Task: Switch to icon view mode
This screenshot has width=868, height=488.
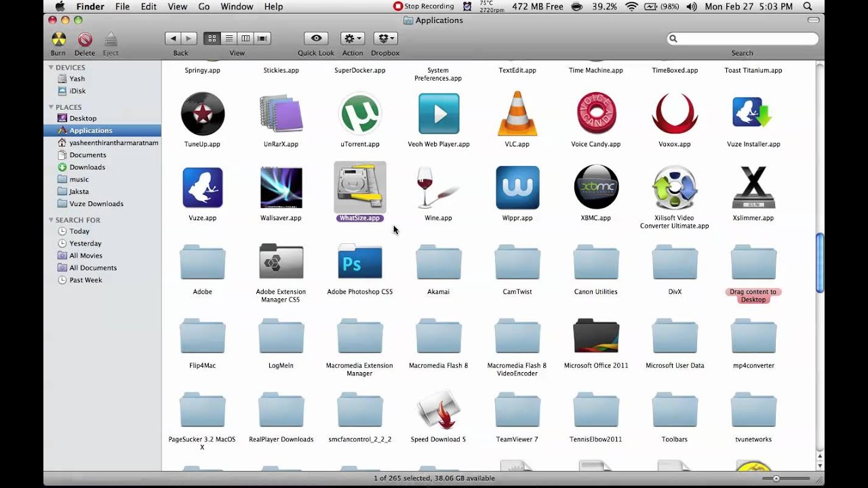Action: tap(212, 39)
